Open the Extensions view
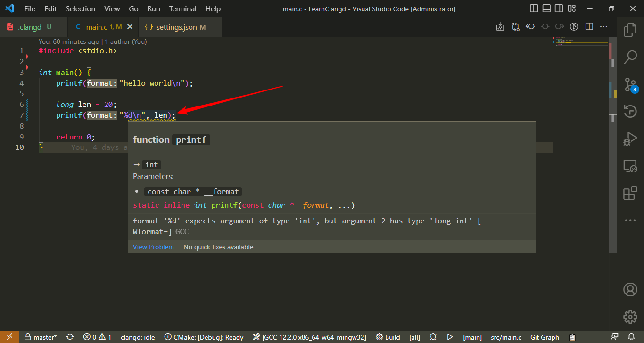Viewport: 644px width, 343px height. [630, 193]
